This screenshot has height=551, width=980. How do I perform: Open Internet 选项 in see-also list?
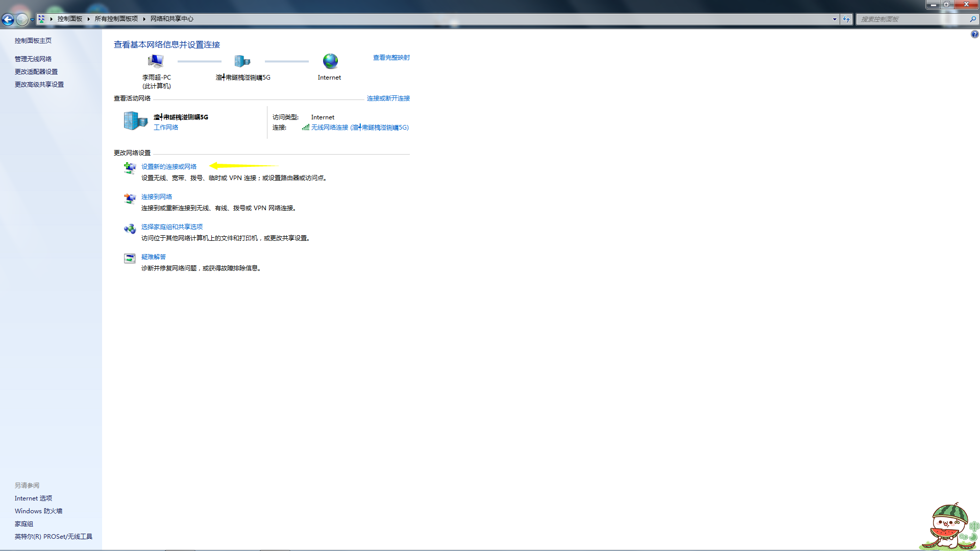pos(34,498)
